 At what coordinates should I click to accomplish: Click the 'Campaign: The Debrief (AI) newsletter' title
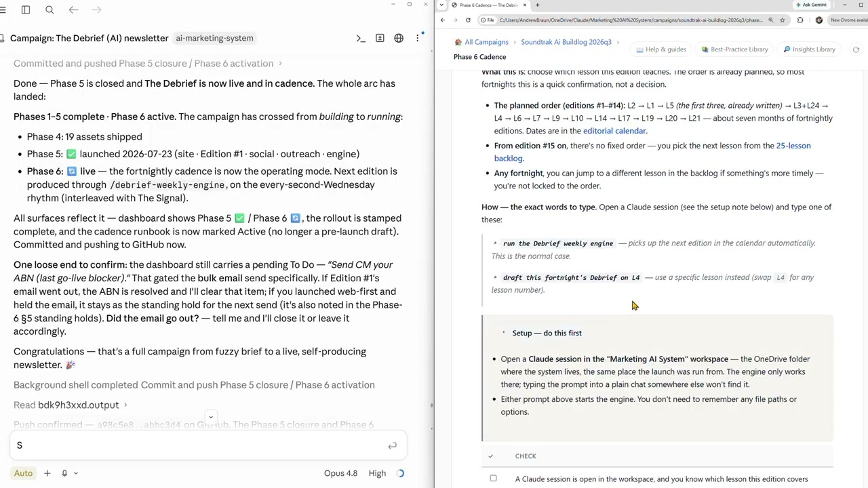pyautogui.click(x=89, y=39)
